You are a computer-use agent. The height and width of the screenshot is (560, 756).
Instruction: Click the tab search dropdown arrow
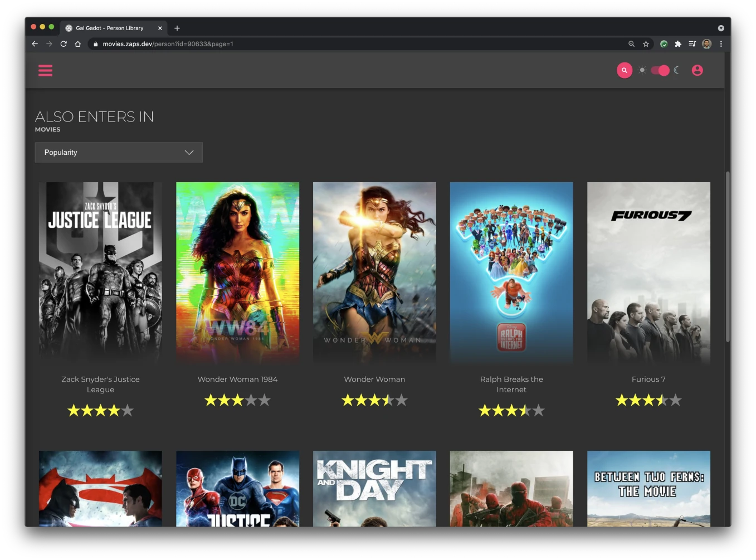(x=721, y=28)
